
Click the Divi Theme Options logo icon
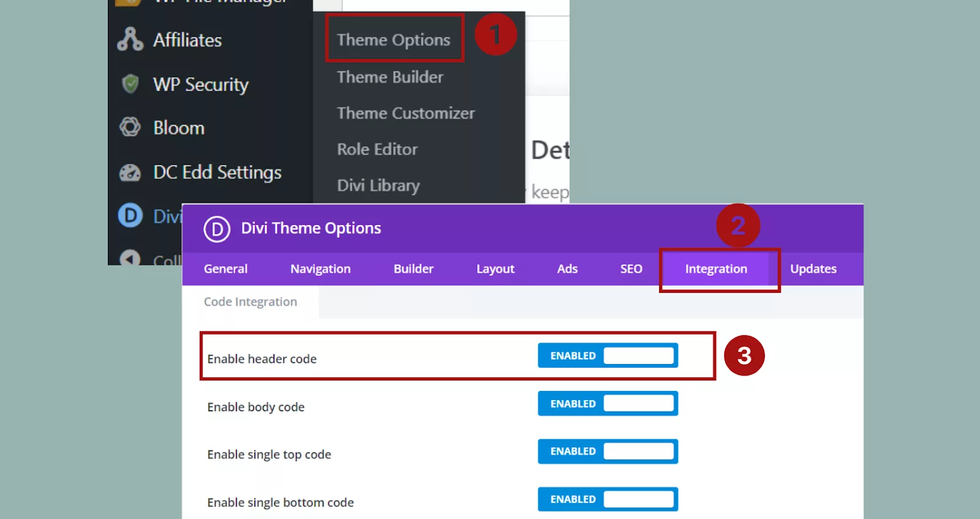[217, 229]
